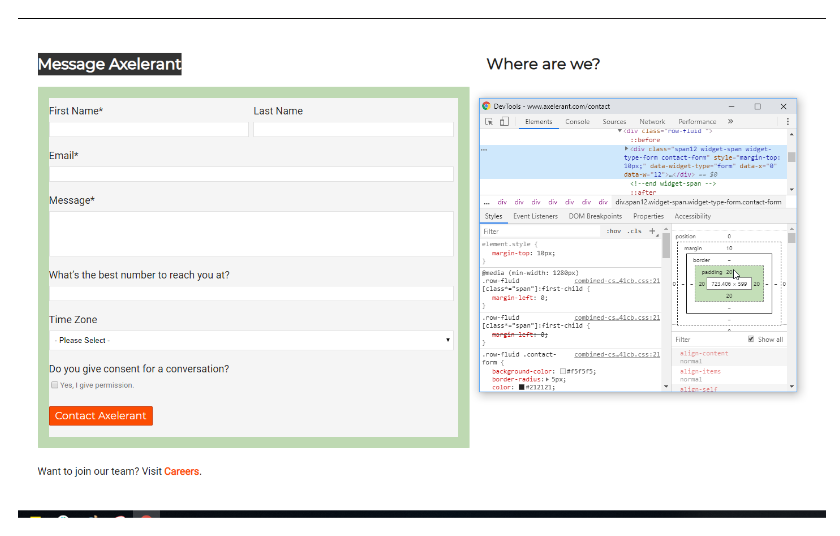Screen dimensions: 840x536
Task: Open the Time Zone 'Please Select' dropdown
Action: point(251,341)
